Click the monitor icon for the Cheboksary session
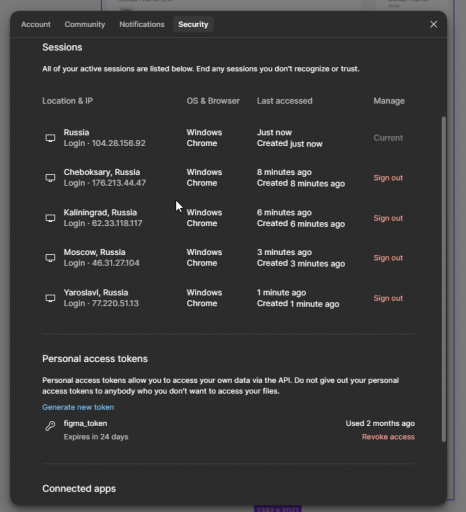 click(50, 178)
